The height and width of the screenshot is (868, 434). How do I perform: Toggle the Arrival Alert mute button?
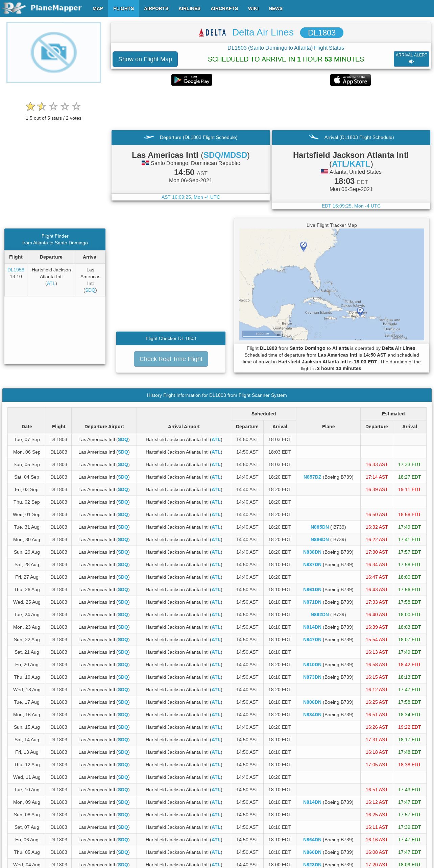411,58
